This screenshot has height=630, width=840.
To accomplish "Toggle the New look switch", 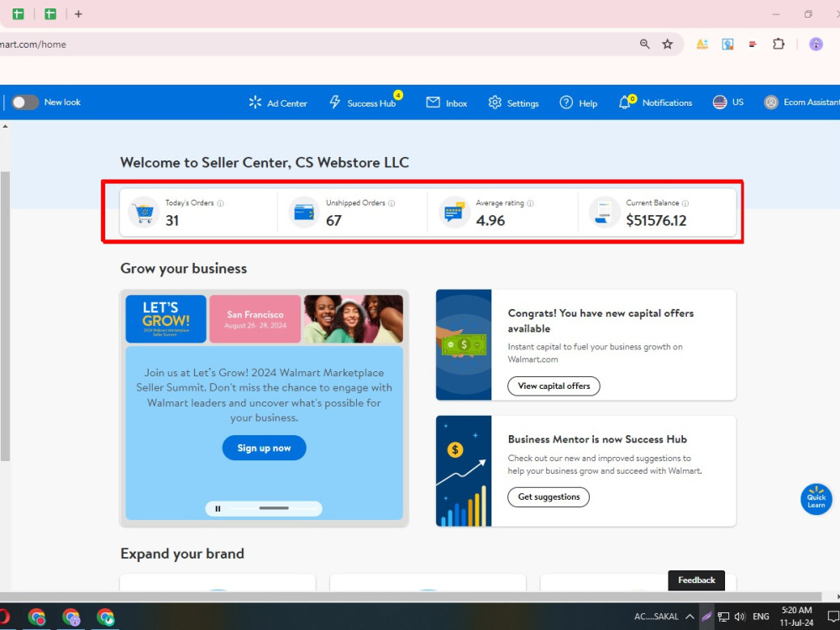I will [25, 102].
